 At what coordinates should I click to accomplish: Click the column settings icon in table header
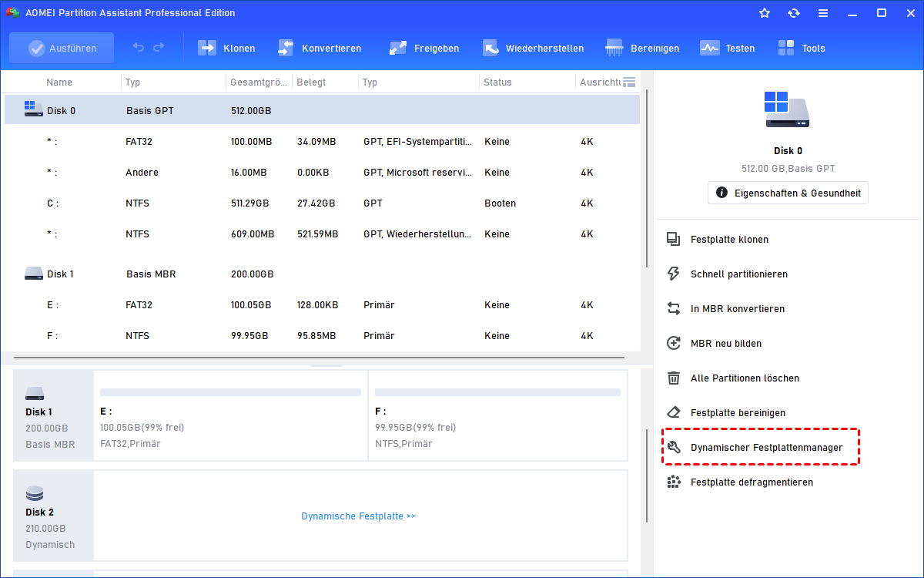pos(629,82)
